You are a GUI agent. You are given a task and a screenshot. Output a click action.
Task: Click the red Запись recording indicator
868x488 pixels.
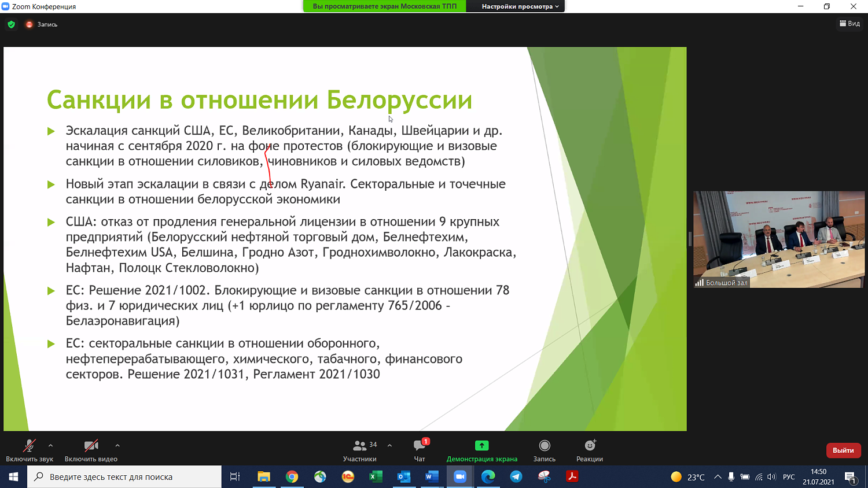click(x=41, y=24)
